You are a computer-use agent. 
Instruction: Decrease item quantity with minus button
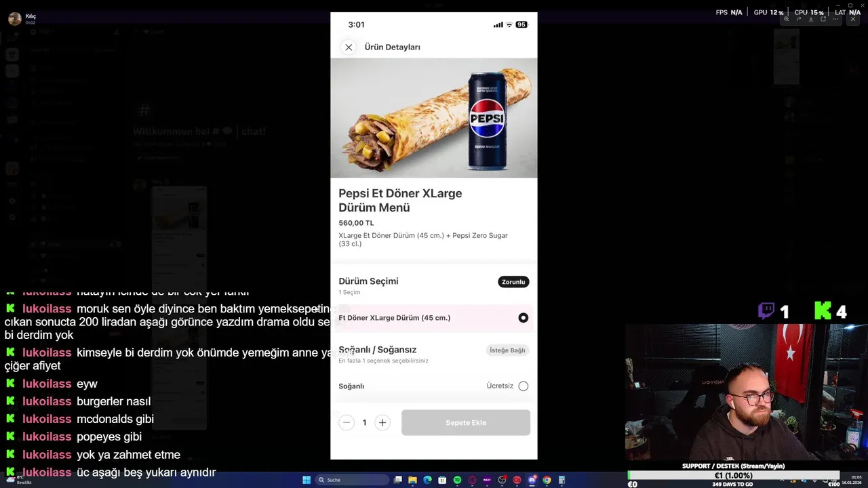[347, 422]
